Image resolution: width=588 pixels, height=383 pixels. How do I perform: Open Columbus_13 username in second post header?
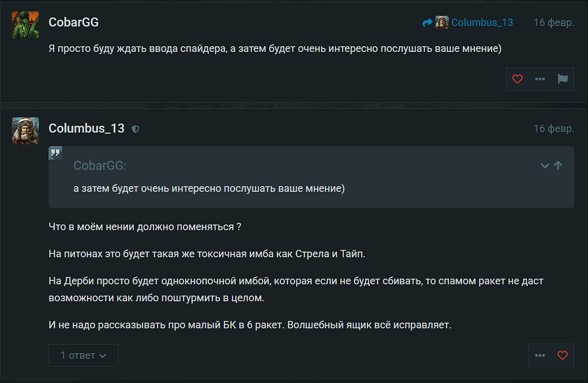point(86,128)
